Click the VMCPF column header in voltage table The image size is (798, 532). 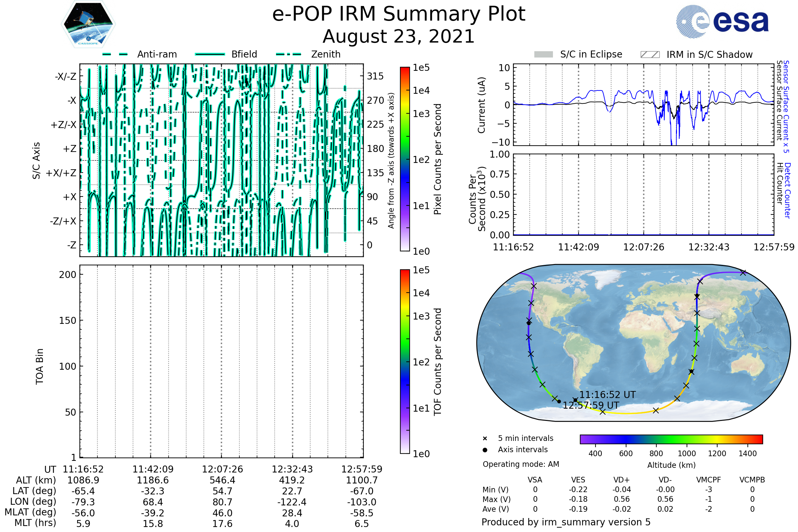(709, 480)
